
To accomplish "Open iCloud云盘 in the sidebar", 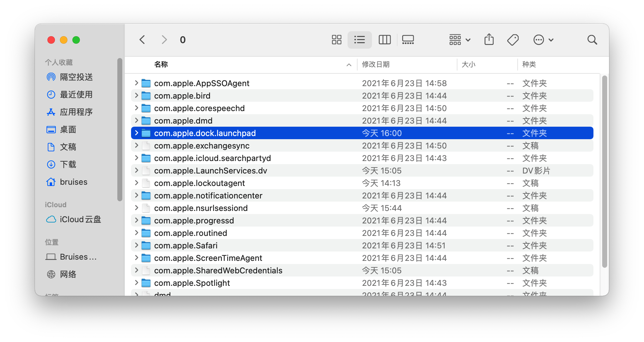I will coord(74,219).
